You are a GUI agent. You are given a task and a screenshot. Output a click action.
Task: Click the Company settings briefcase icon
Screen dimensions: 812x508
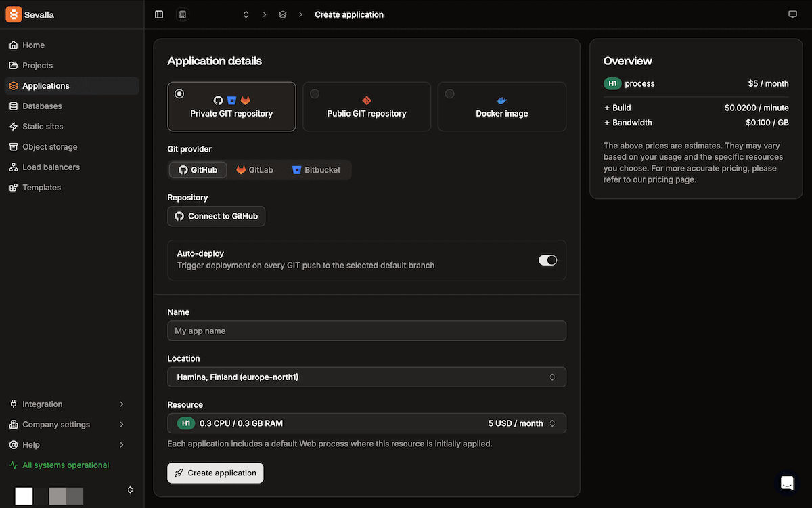point(14,425)
